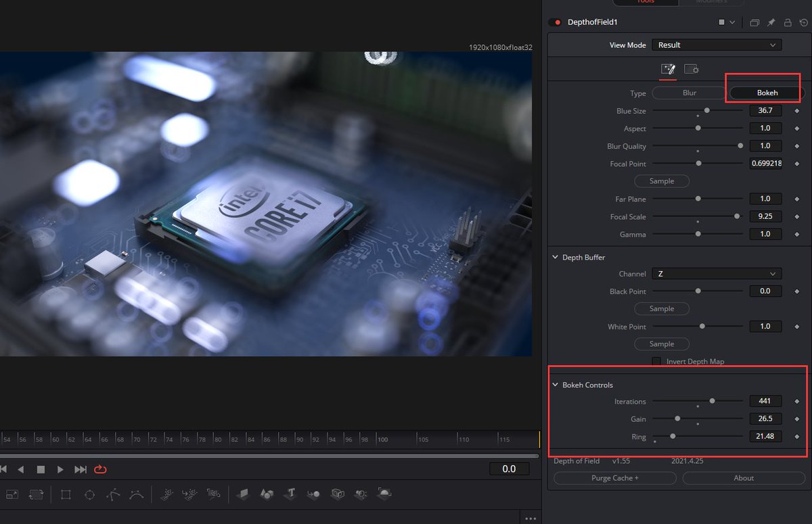The image size is (812, 524).
Task: Click frame 100 on the time ruler
Action: 383,439
